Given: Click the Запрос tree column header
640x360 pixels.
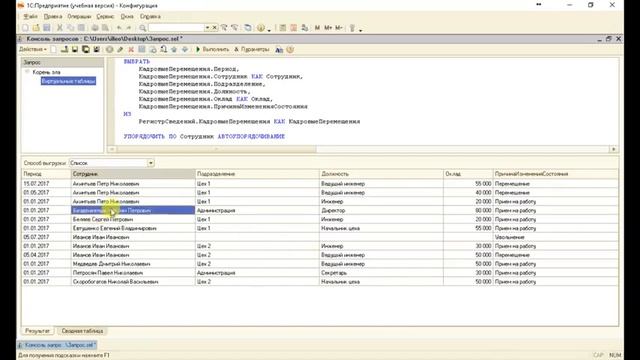Looking at the screenshot, I should (62, 62).
